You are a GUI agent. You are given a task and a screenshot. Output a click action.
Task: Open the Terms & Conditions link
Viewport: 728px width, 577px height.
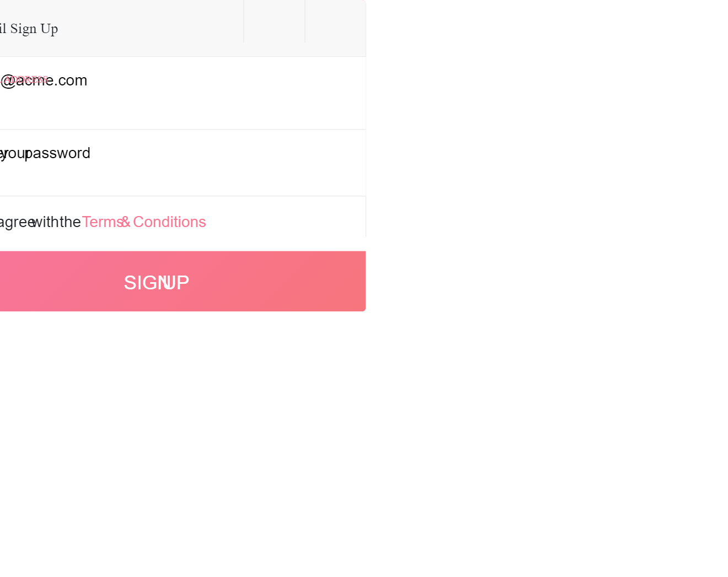(x=144, y=222)
